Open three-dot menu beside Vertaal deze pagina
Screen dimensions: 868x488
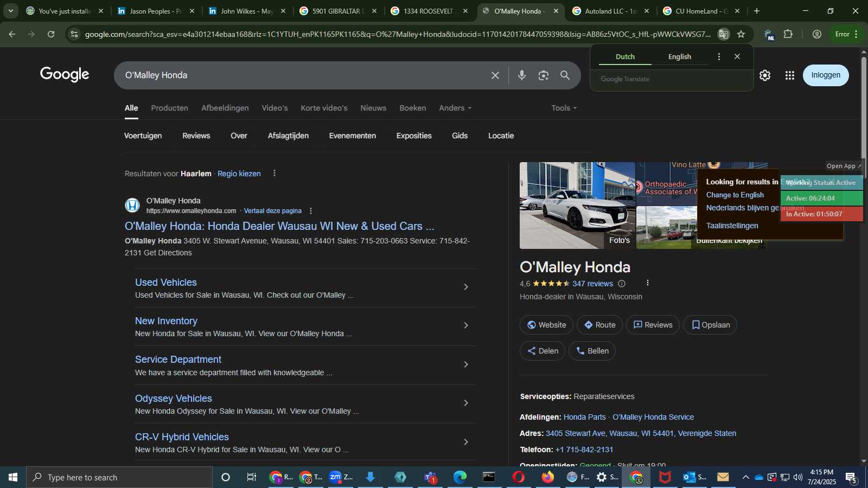click(311, 211)
